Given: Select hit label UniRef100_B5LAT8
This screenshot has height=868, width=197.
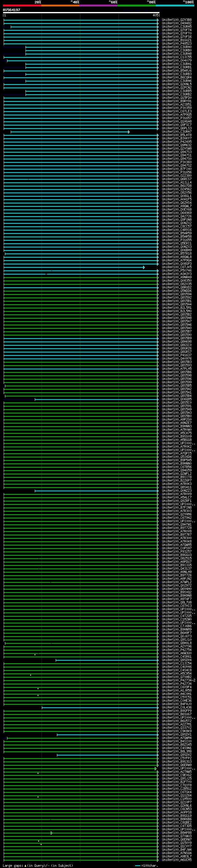Looking at the screenshot, I should (x=177, y=135).
